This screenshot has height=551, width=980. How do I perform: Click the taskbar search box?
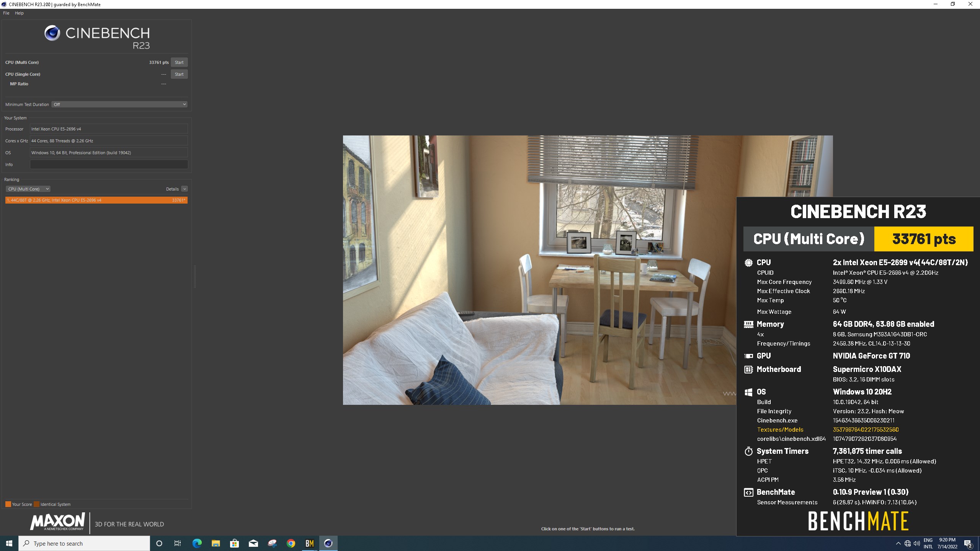click(84, 543)
